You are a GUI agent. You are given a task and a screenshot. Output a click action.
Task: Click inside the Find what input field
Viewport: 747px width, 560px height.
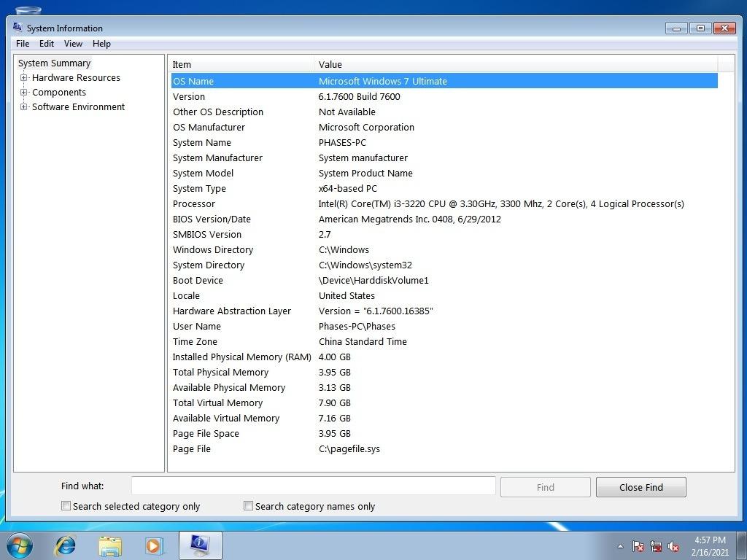[x=312, y=486]
